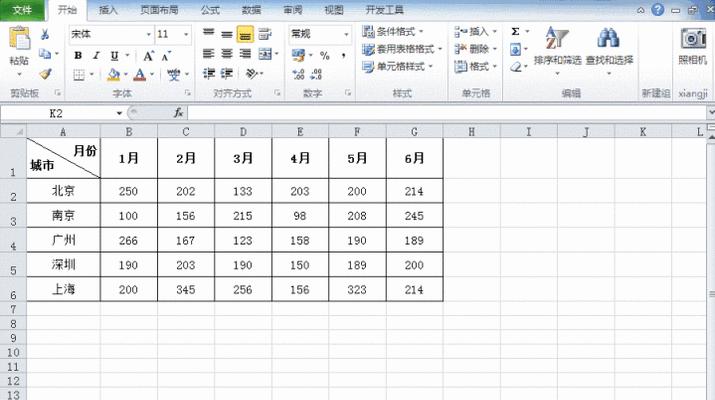Click the 照相机 camera tool
This screenshot has width=715, height=400.
coord(692,46)
